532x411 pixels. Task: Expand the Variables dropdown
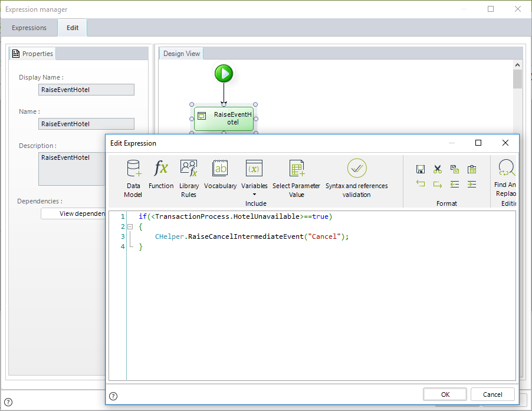(x=254, y=194)
